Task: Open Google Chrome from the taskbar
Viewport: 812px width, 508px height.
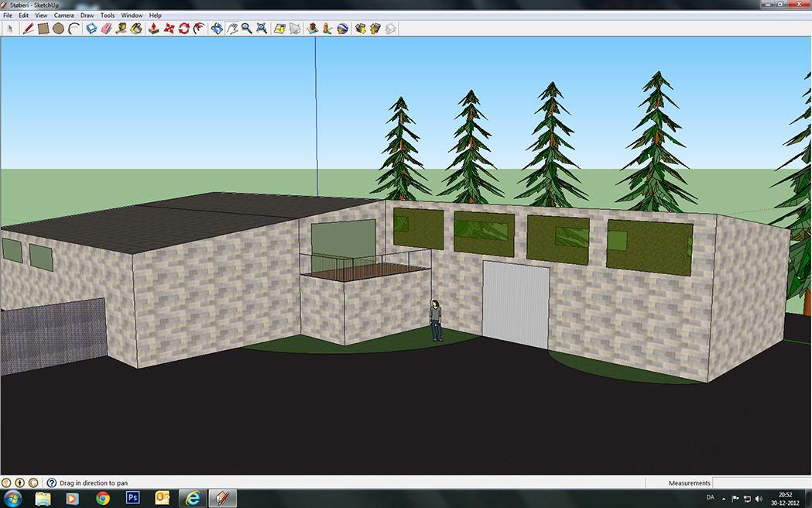Action: (103, 498)
